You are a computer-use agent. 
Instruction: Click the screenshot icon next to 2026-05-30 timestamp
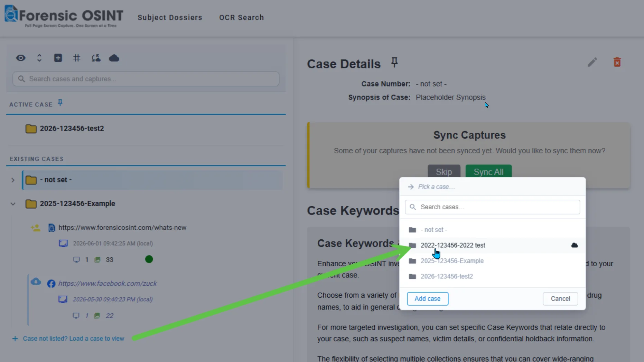[63, 299]
